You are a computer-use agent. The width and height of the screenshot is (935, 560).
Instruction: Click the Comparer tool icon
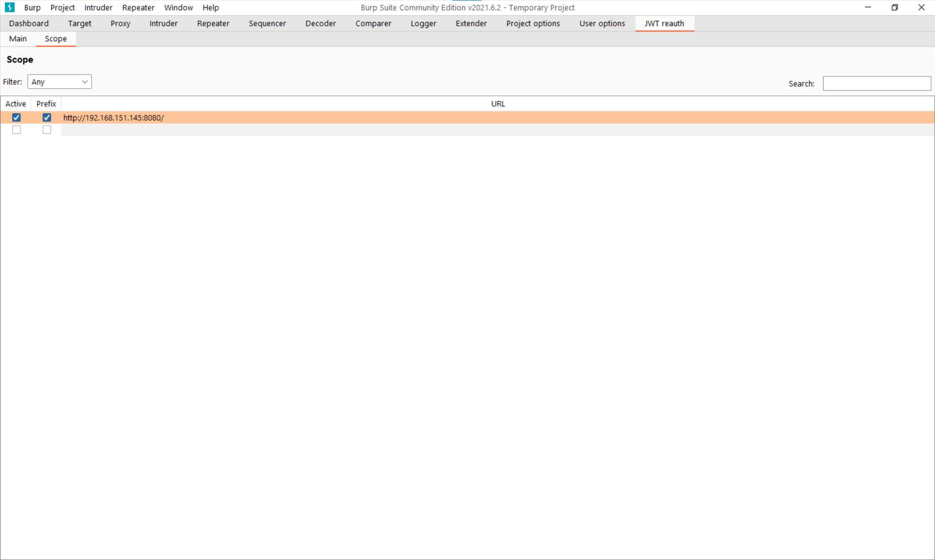[x=373, y=23]
